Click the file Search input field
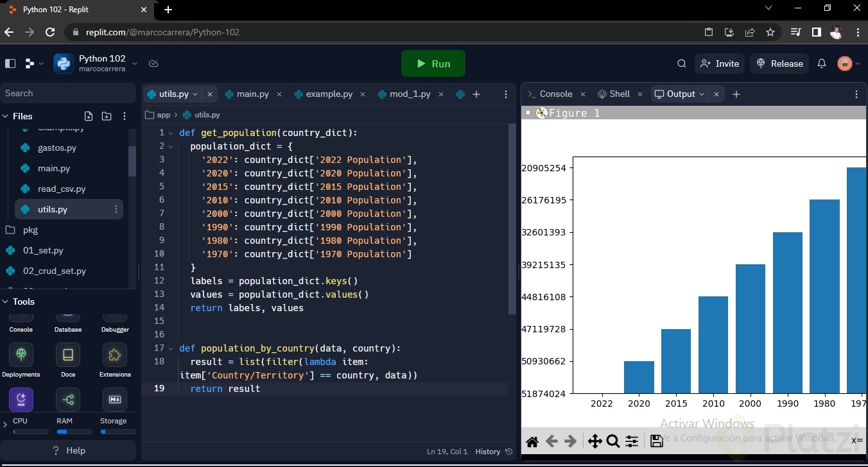The height and width of the screenshot is (467, 868). [x=68, y=93]
